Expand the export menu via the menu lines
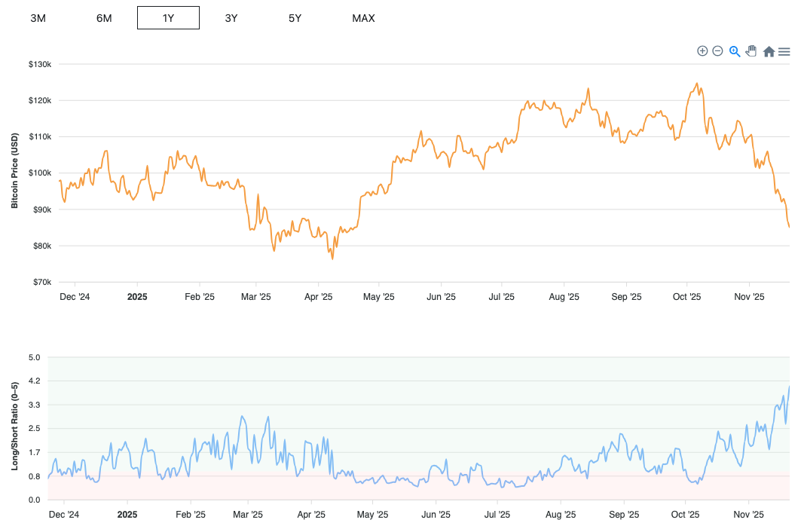This screenshot has width=804, height=532. (784, 51)
